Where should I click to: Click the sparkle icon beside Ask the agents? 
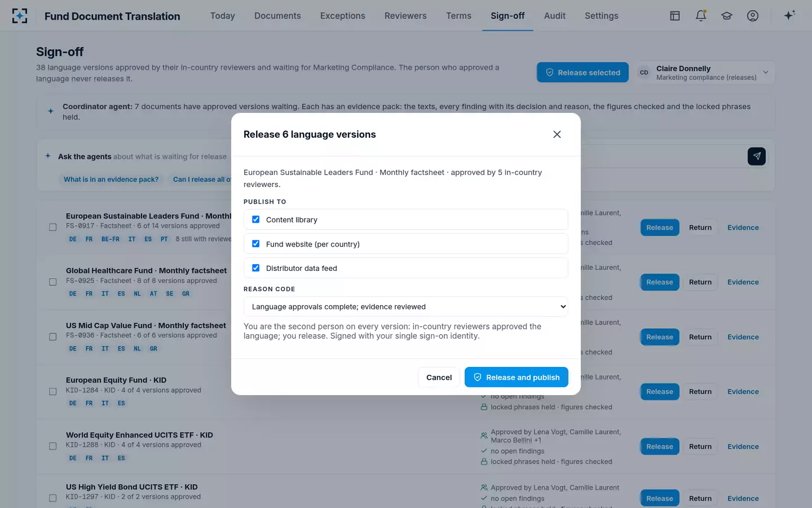48,156
